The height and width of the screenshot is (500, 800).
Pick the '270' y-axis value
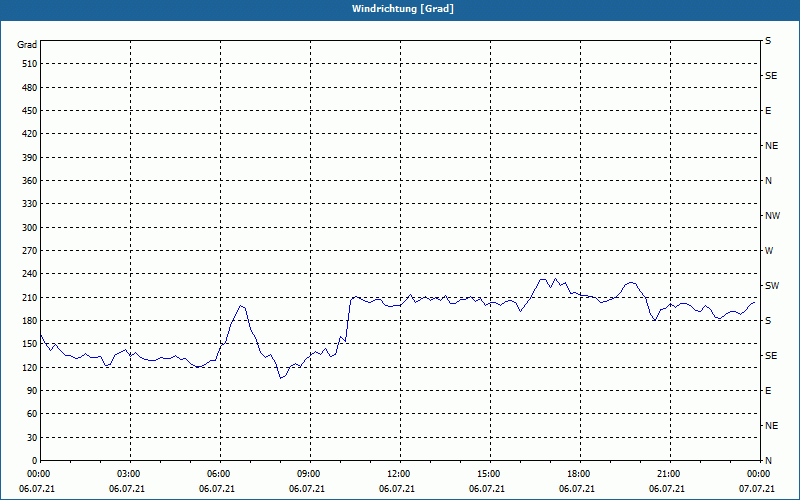pos(30,251)
